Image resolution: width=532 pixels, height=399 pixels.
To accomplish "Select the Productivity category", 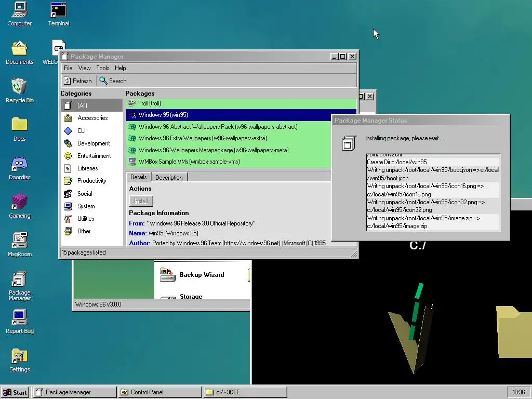I will coord(91,181).
